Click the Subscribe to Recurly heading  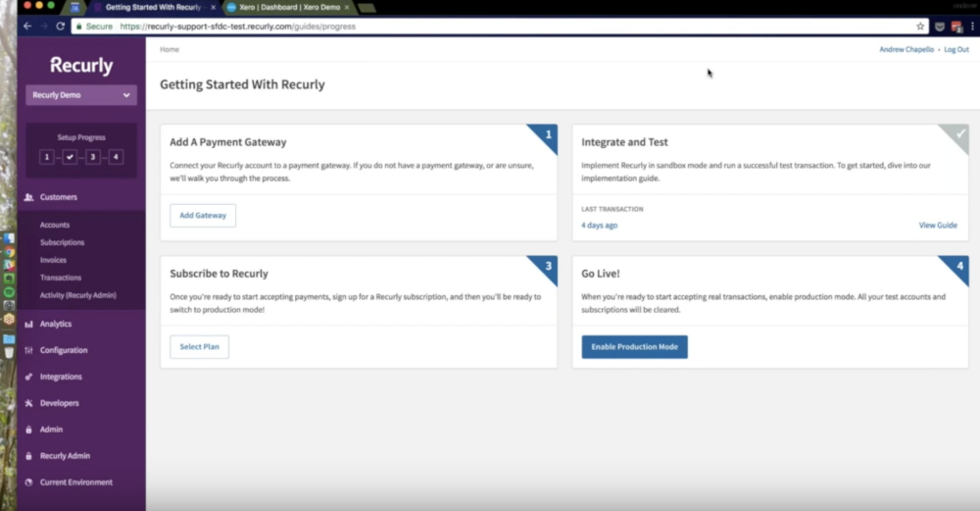219,274
